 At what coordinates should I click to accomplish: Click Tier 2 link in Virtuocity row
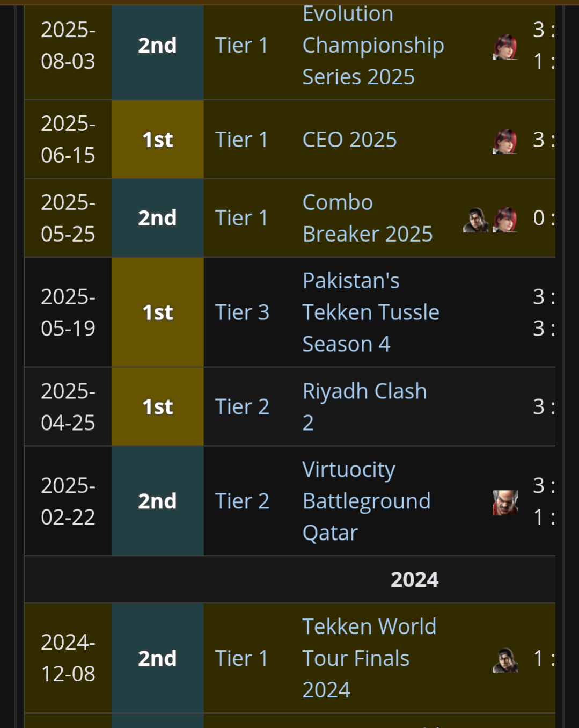242,501
